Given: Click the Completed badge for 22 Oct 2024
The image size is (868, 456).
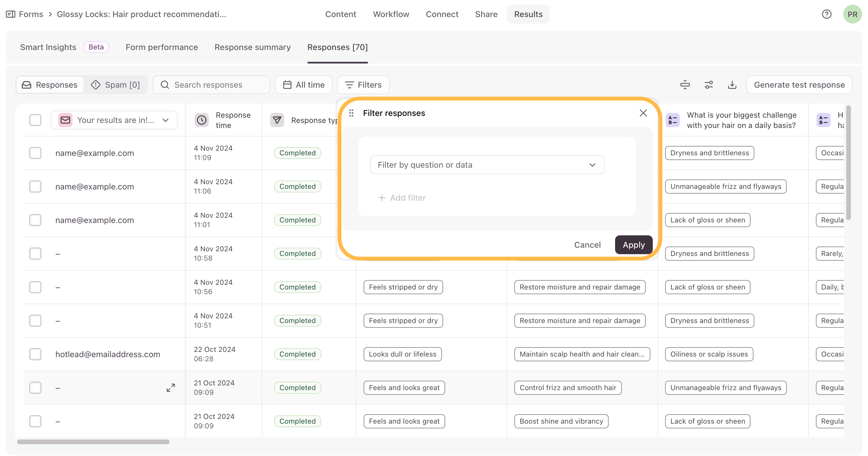Looking at the screenshot, I should [x=297, y=354].
